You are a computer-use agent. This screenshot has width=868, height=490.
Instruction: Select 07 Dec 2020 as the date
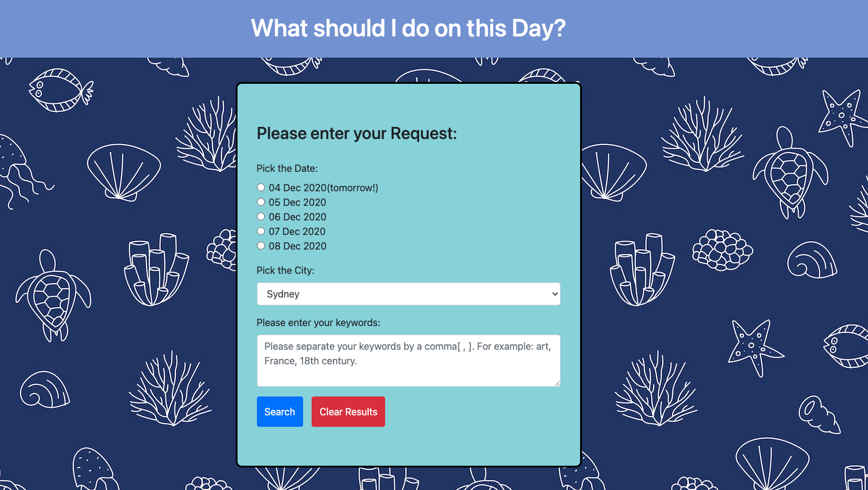click(x=261, y=231)
